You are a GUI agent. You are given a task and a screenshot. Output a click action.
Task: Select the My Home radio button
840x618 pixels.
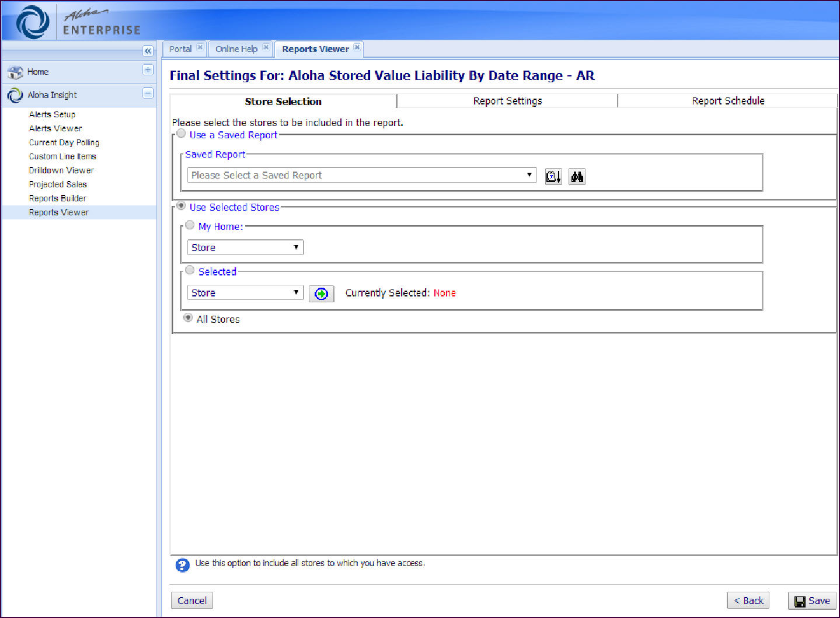point(190,225)
